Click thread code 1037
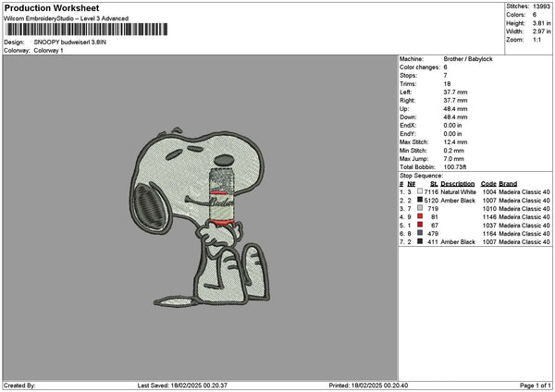Image resolution: width=555 pixels, height=392 pixels. 489,226
